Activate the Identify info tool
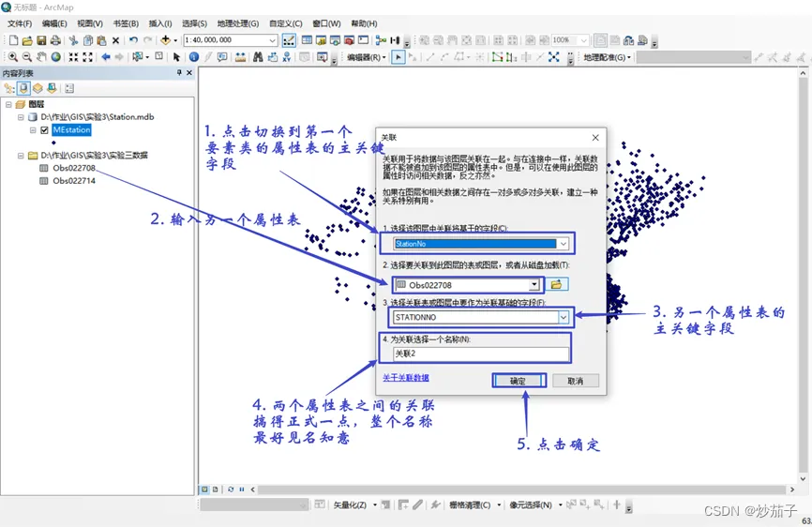 pyautogui.click(x=194, y=57)
